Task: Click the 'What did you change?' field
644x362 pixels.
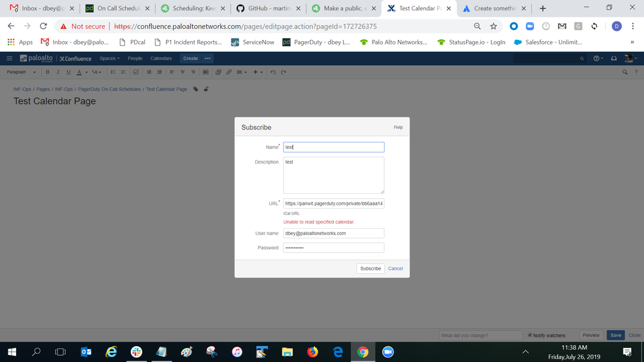Action: coord(481,336)
